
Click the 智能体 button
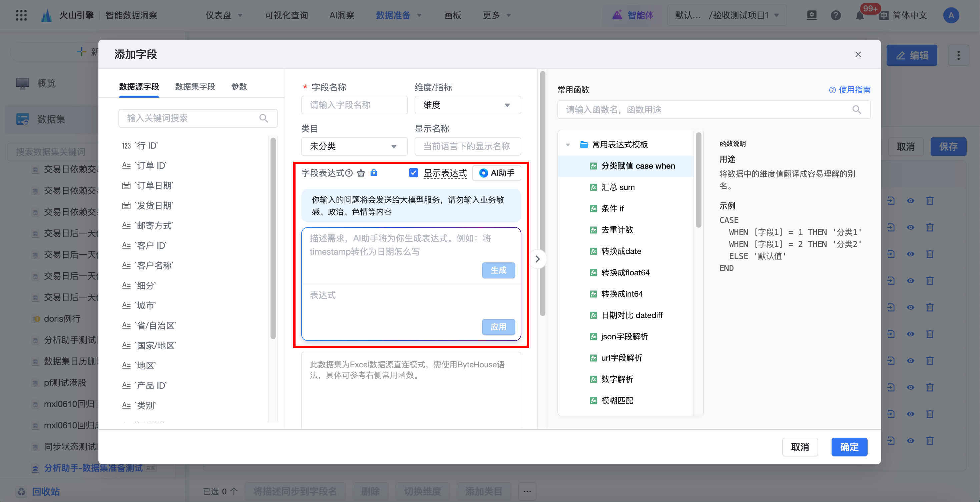point(633,15)
